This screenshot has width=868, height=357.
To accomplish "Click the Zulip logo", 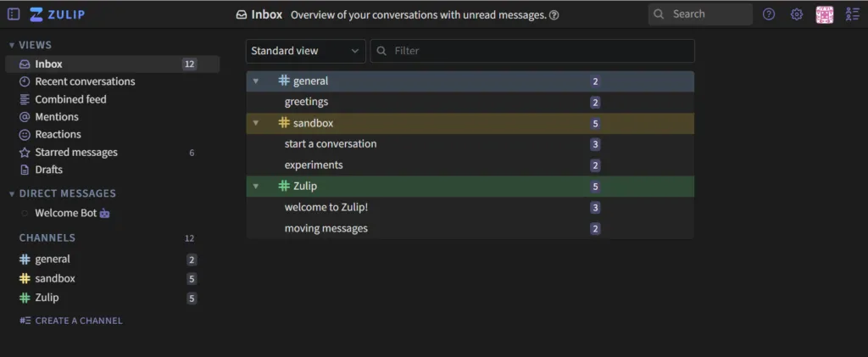I will click(58, 14).
